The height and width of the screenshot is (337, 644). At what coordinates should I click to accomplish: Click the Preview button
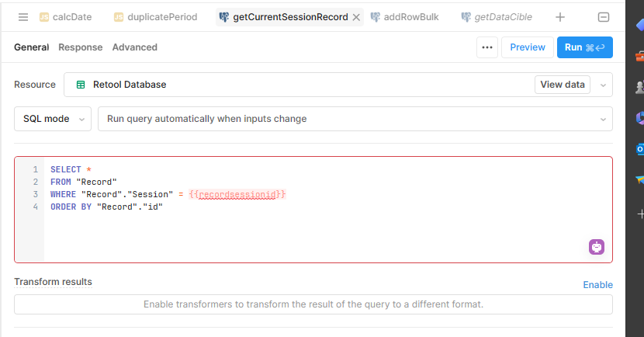(x=528, y=47)
